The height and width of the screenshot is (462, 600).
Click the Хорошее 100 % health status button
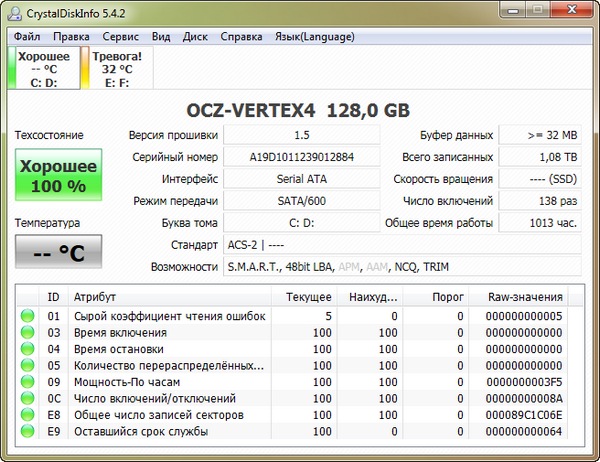(x=57, y=176)
